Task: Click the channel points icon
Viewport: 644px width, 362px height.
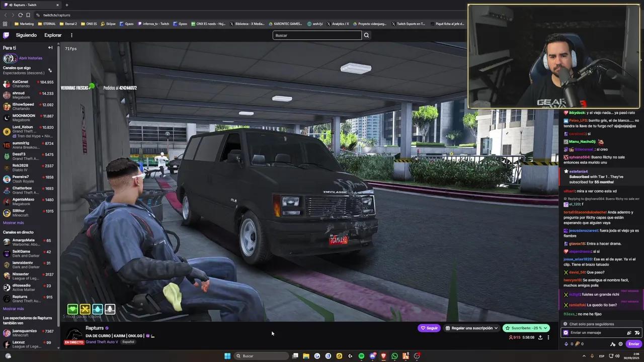Action: (x=577, y=344)
